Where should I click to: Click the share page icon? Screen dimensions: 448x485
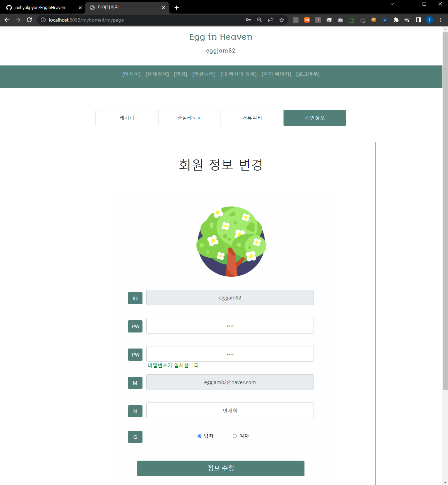(271, 20)
